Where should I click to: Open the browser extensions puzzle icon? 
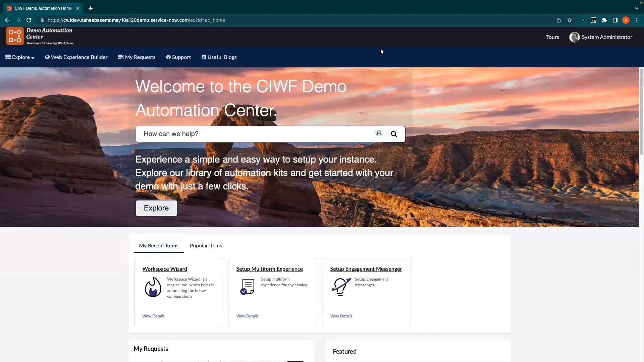[604, 20]
